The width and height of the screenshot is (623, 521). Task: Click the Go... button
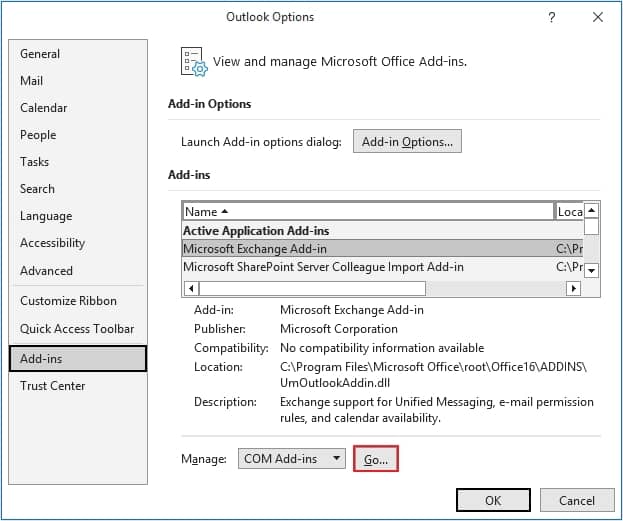[375, 459]
